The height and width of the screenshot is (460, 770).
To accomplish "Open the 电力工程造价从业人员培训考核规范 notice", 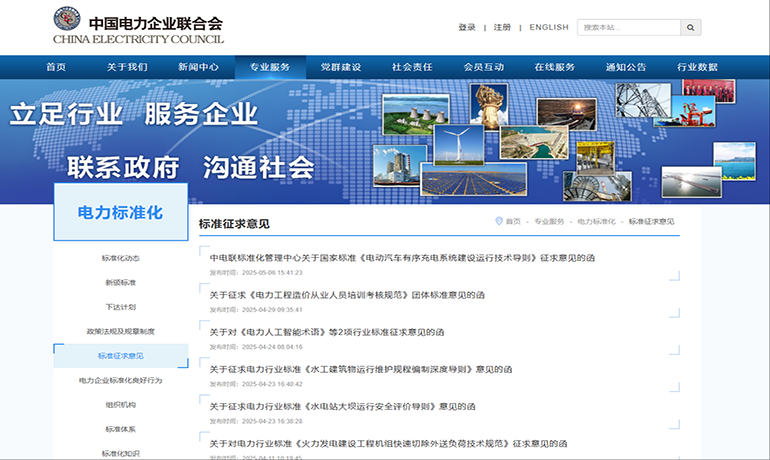I will (x=347, y=295).
